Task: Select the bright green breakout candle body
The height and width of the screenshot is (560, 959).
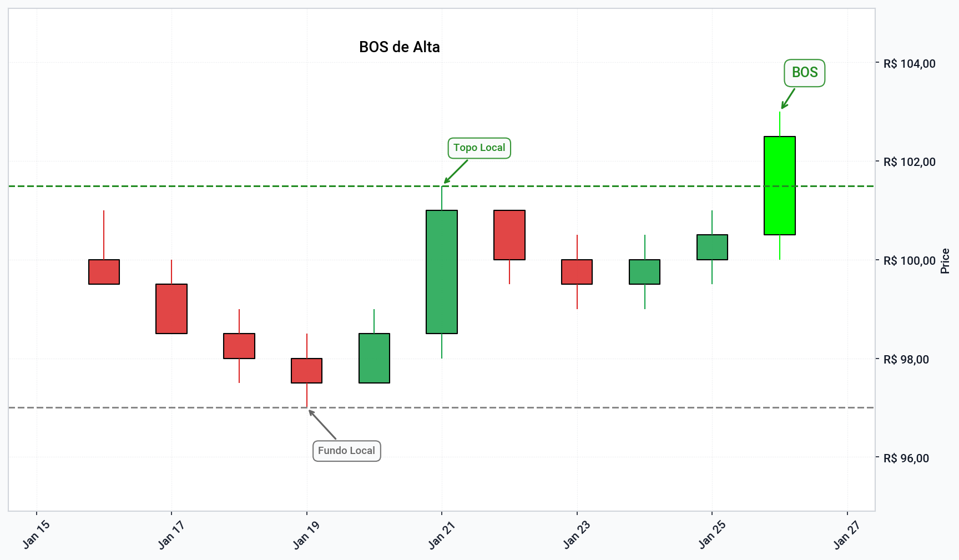Action: 779,185
